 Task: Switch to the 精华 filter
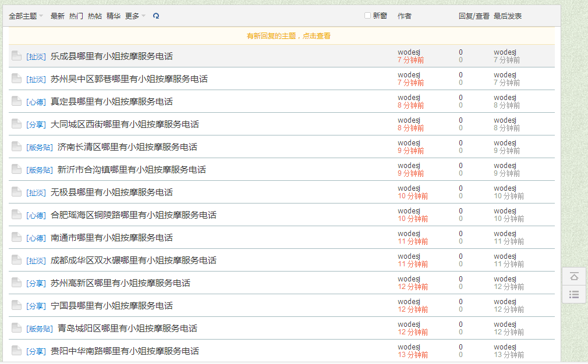pos(114,16)
